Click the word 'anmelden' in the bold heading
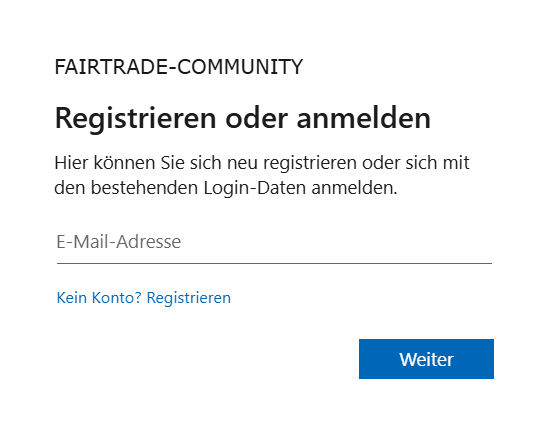Viewport: 548px width, 431px height. coord(363,118)
